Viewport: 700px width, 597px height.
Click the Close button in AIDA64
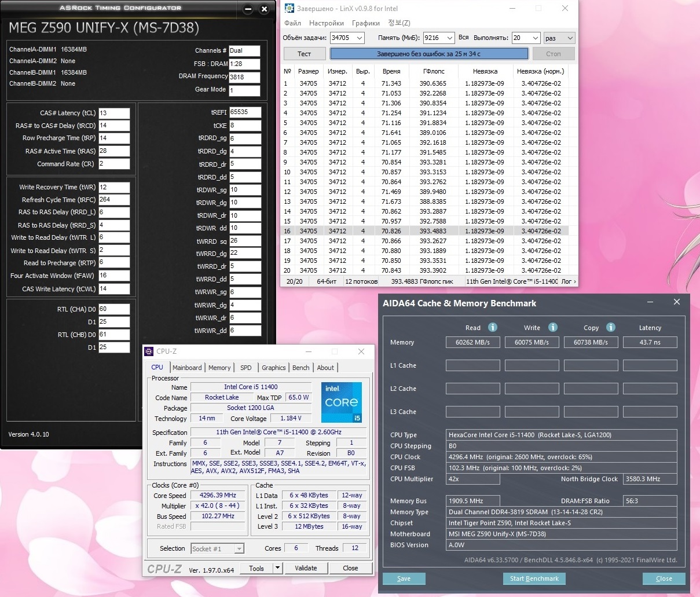tap(664, 578)
